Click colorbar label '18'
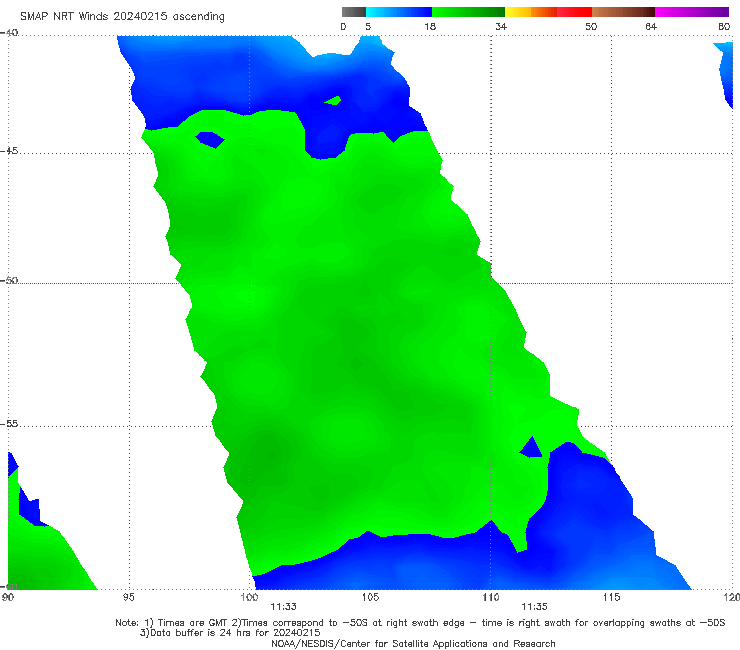 point(430,27)
